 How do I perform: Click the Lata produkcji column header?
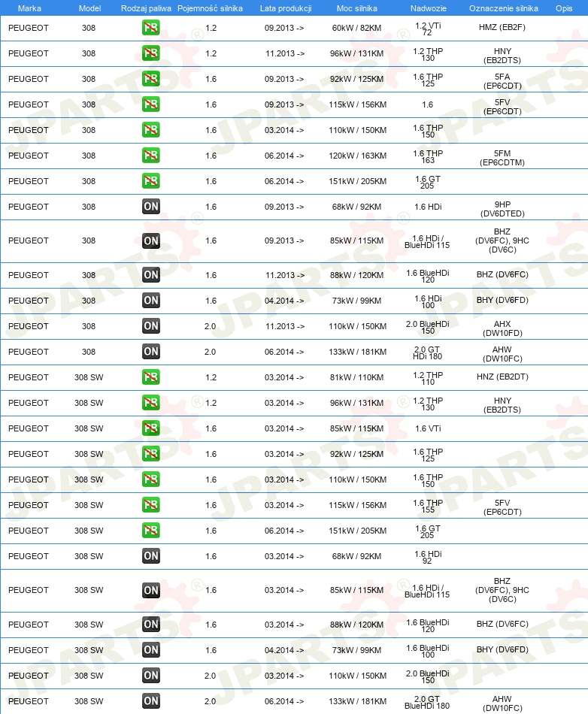286,8
